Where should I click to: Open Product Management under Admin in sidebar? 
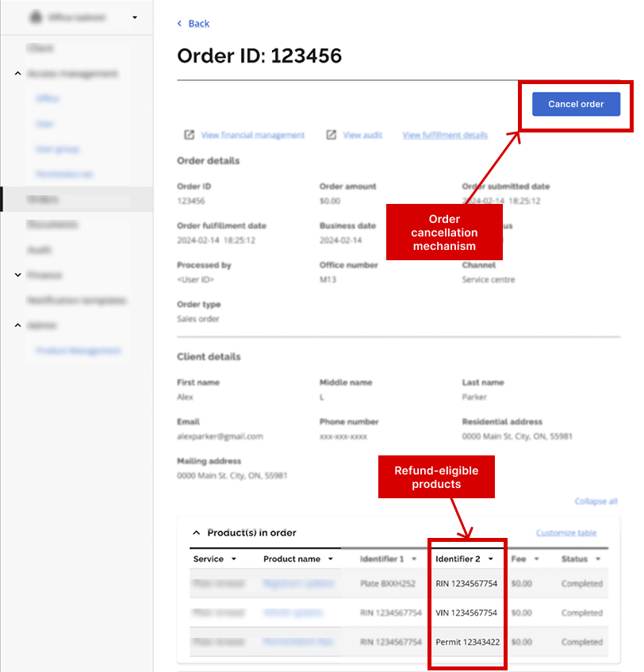tap(79, 351)
